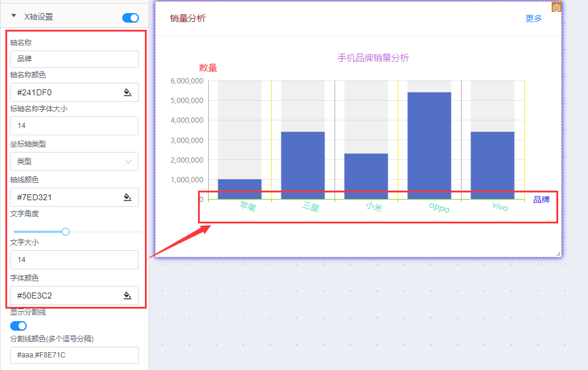This screenshot has width=588, height=370.
Task: Click the chart panel resize handle corner
Action: [558, 254]
